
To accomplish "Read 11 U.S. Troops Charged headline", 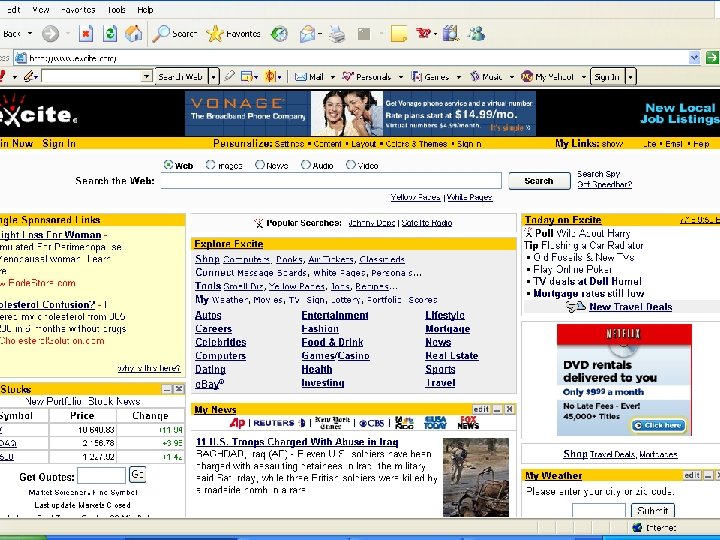I will tap(297, 442).
